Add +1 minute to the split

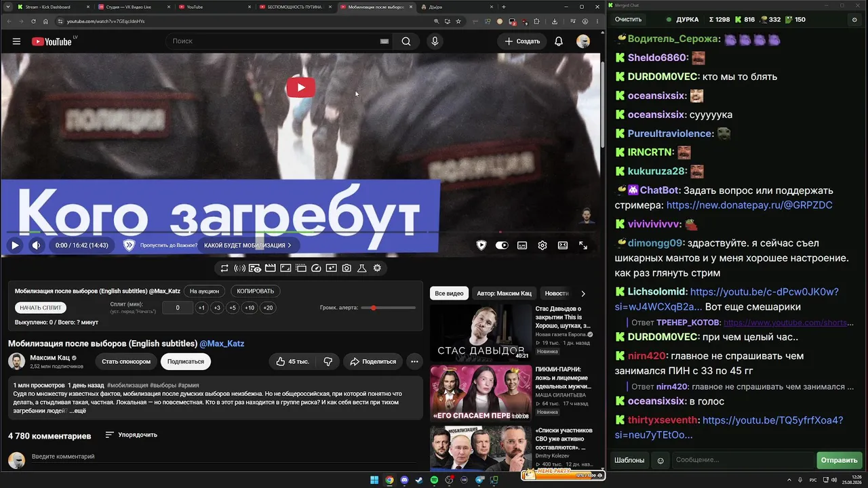[x=201, y=308]
